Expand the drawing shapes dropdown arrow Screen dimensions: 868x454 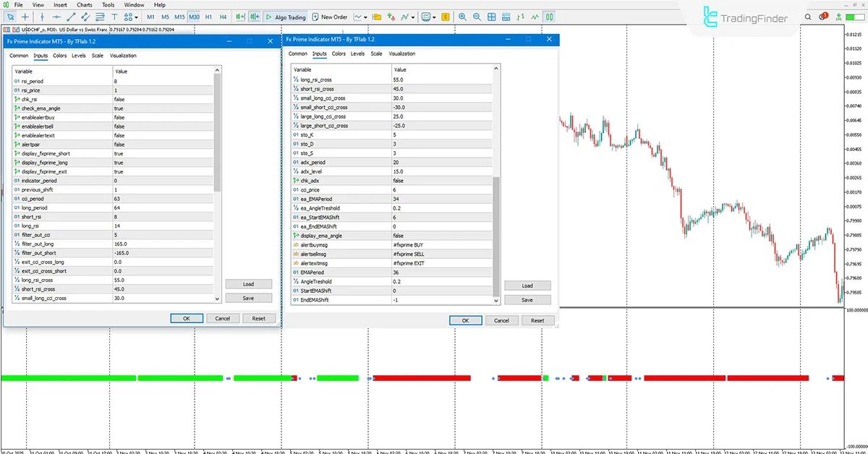136,16
